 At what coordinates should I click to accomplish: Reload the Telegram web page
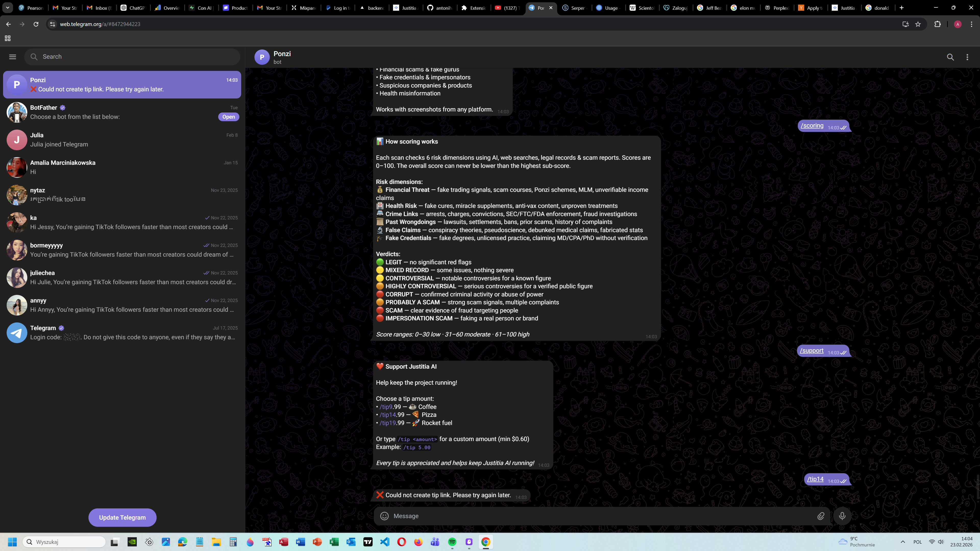tap(36, 24)
